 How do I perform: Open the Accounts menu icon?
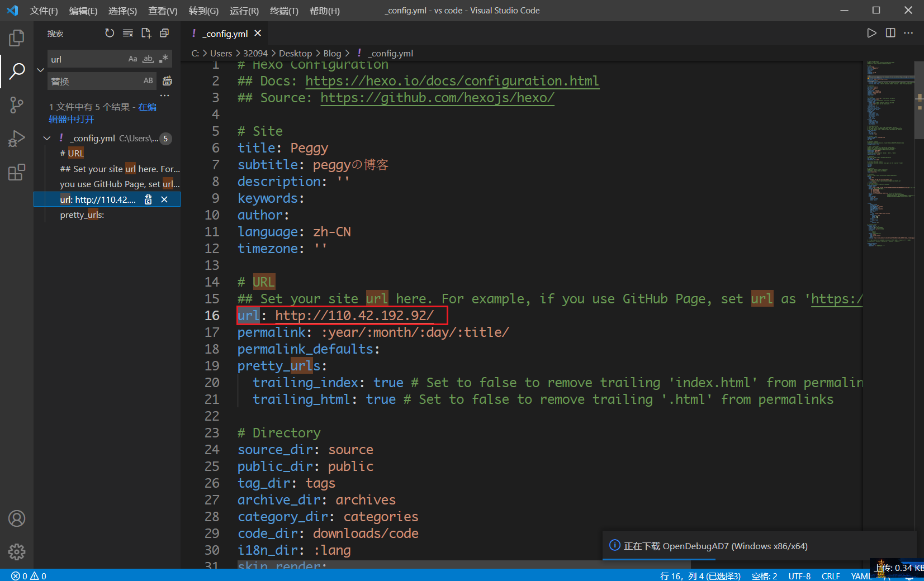17,518
